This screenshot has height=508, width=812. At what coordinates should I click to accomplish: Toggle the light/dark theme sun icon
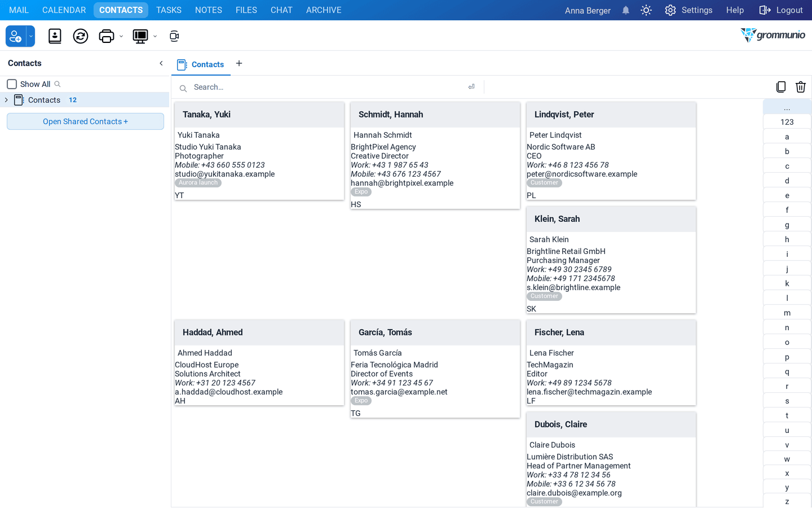(646, 10)
